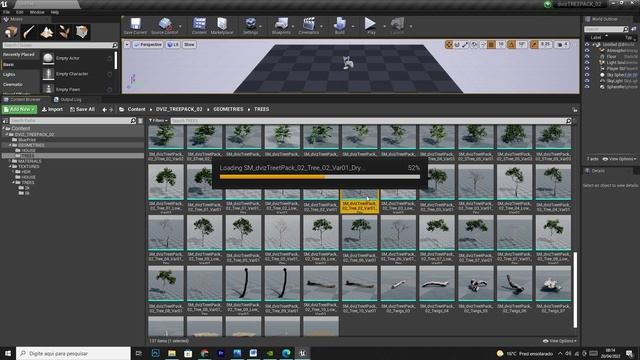Viewport: 640px width, 360px height.
Task: Select the Geometry Editing mode icon
Action: coord(82,32)
